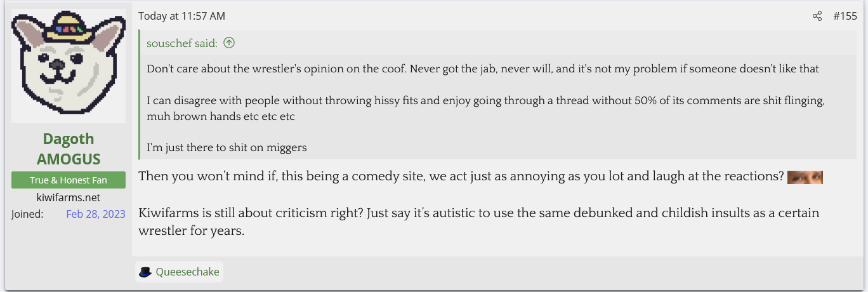This screenshot has height=292, width=868.
Task: Click the top hat reaction icon
Action: 145,272
